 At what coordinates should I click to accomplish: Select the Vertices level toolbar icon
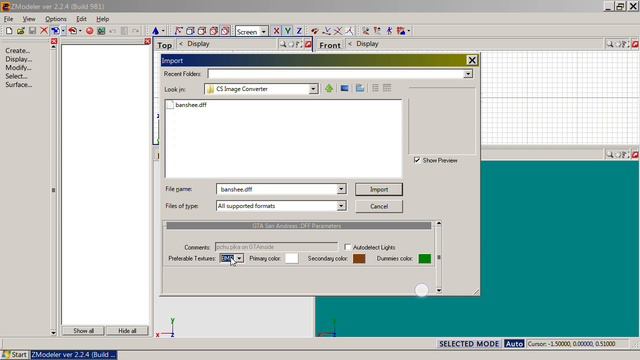178,31
